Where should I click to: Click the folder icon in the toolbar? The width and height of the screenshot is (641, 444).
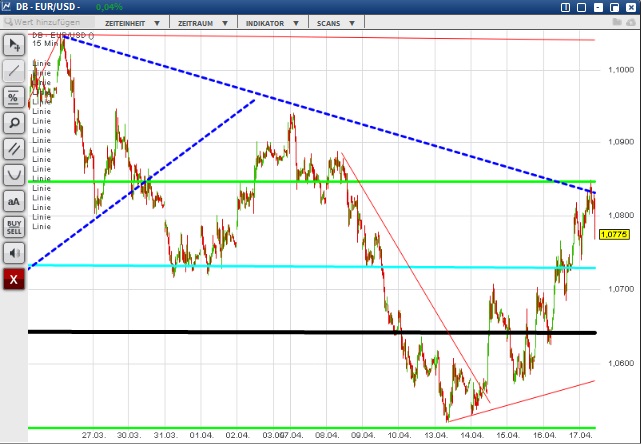tap(617, 22)
